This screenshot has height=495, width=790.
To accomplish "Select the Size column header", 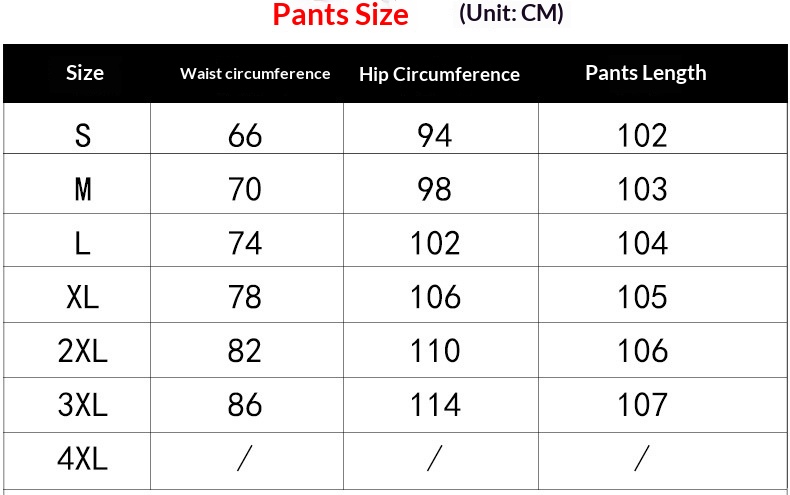I will click(x=85, y=73).
